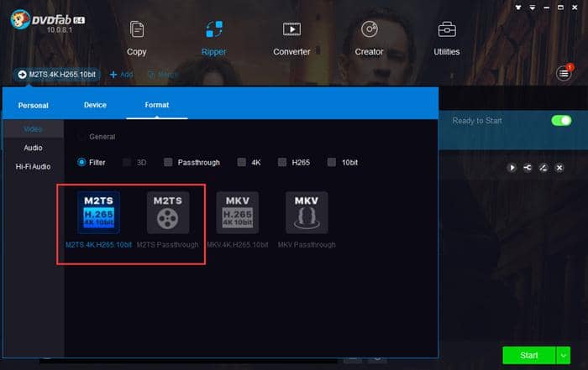This screenshot has height=370, width=588.
Task: Check the 10bit filter checkbox
Action: coord(332,162)
